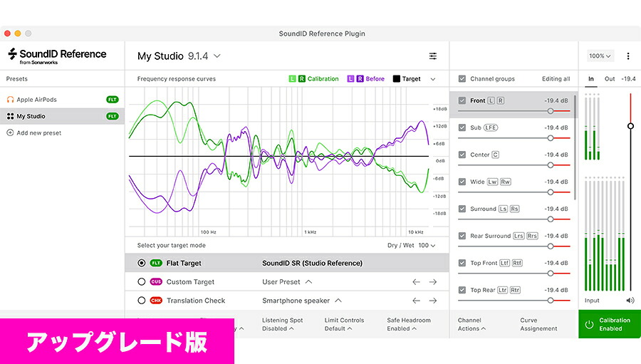This screenshot has width=641, height=364.
Task: Click the next arrow for Translation Check
Action: click(433, 301)
